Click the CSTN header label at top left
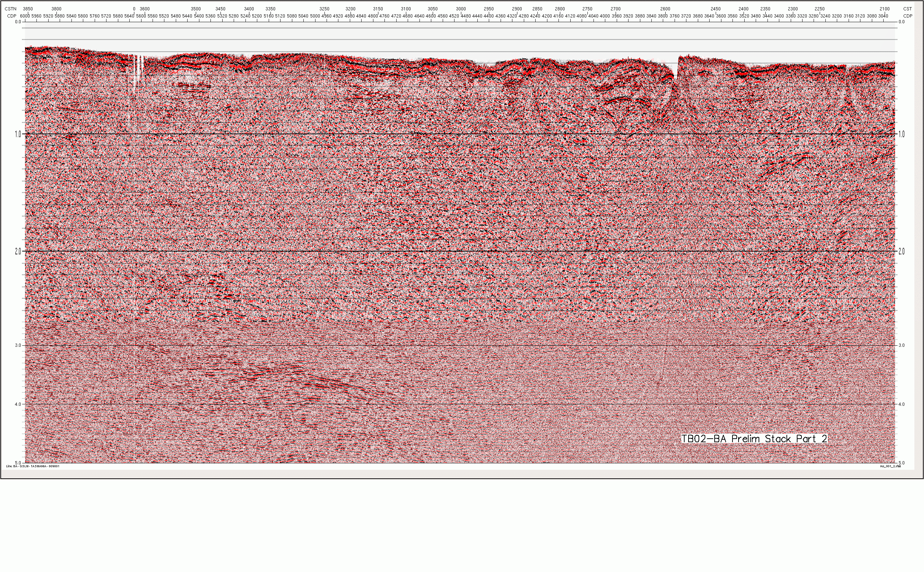This screenshot has height=572, width=924. click(11, 9)
